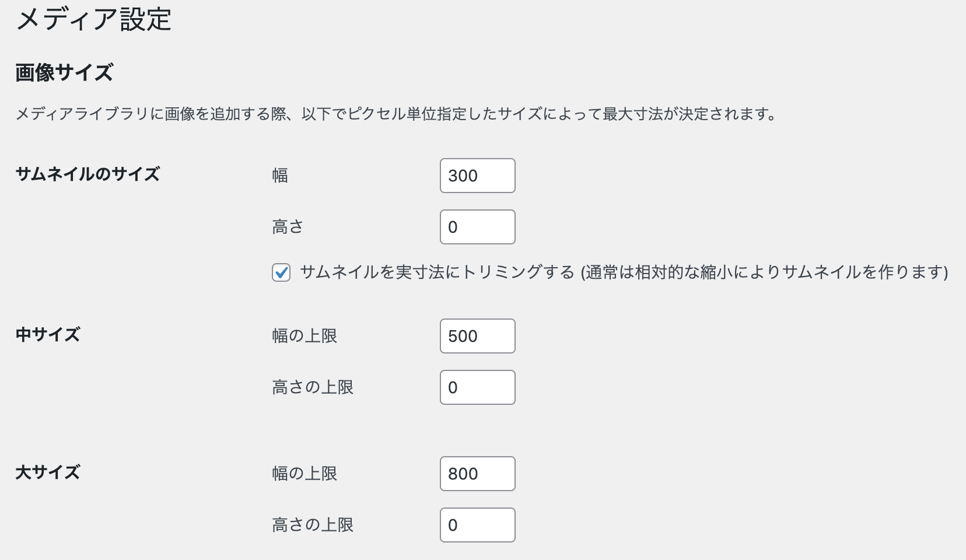Click the 高さ label for thumbnail size

288,227
